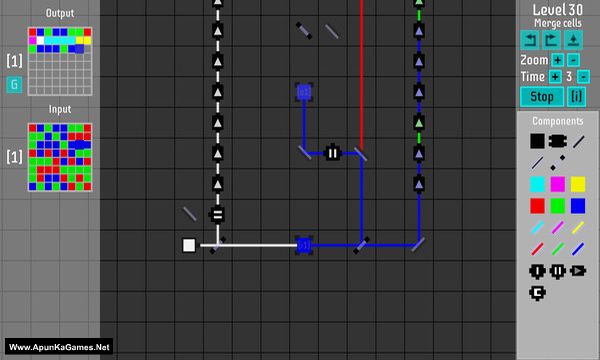Image resolution: width=600 pixels, height=360 pixels.
Task: Click the mirror where red beam meets blue
Action: (x=361, y=154)
